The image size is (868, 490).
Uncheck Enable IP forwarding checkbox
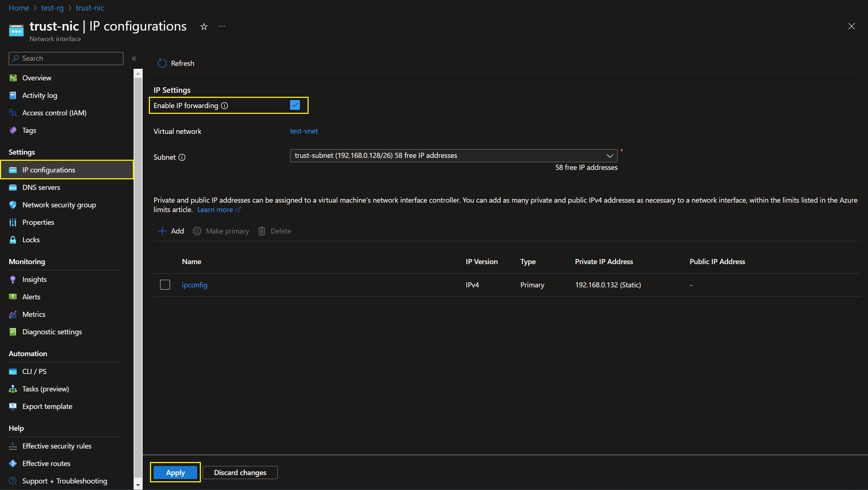(295, 105)
